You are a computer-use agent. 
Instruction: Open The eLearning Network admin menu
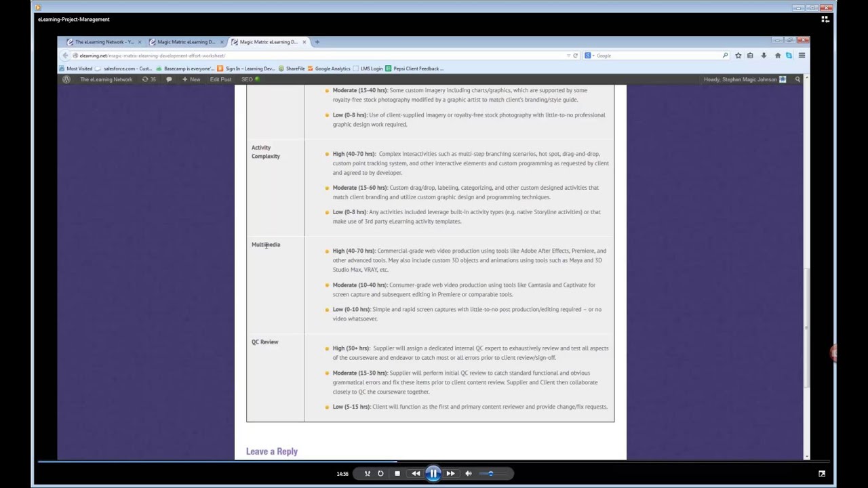tap(106, 79)
